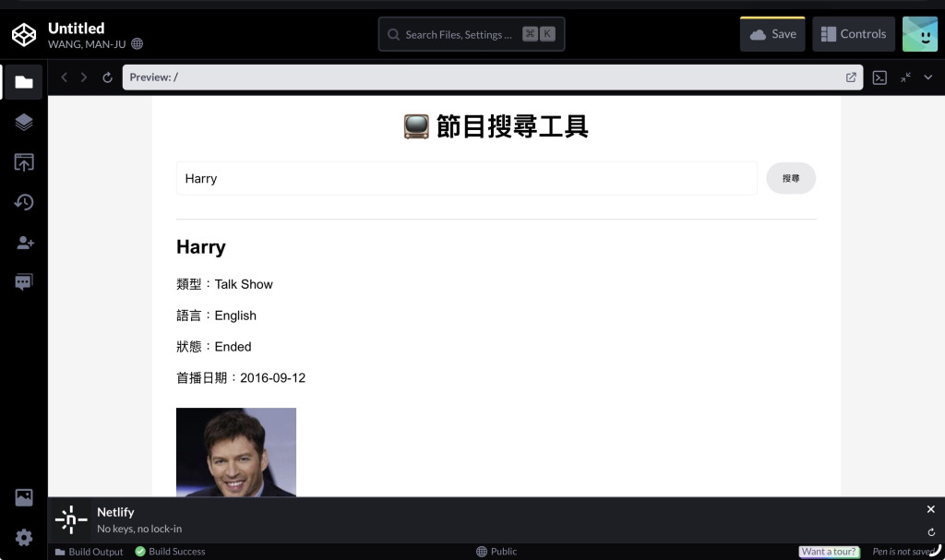This screenshot has height=560, width=945.
Task: Open the Files folder sidebar icon
Action: tap(24, 82)
